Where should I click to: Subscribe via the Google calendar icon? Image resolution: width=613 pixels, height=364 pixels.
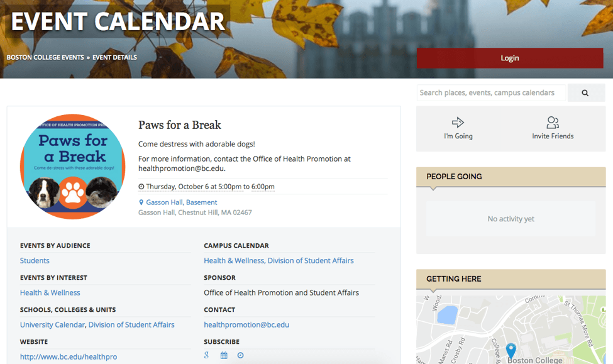click(206, 355)
